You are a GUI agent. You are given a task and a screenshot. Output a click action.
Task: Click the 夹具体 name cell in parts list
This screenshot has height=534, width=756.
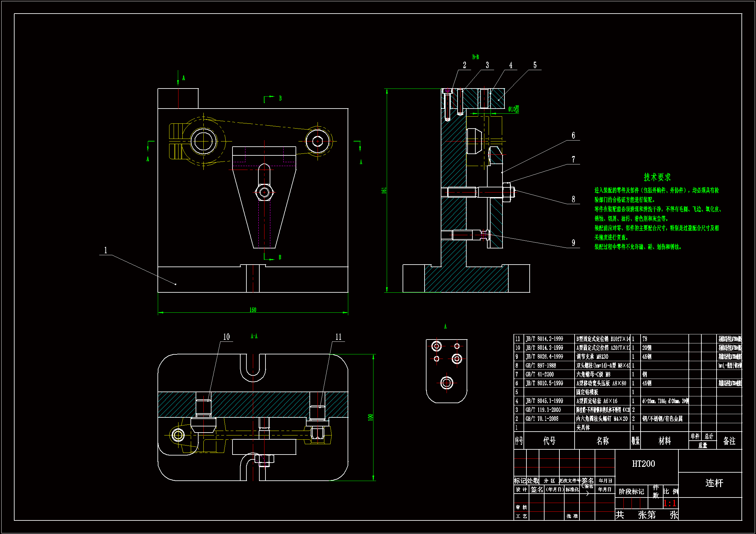tap(583, 428)
